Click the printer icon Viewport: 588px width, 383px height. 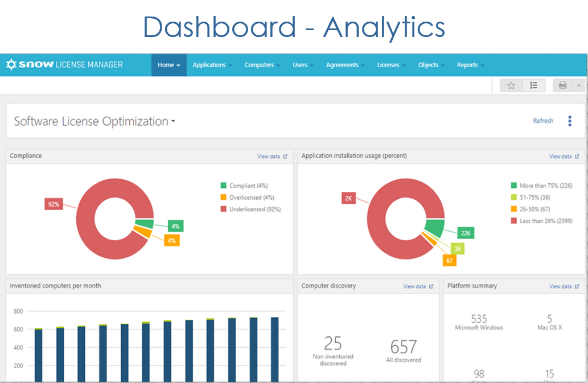click(x=563, y=85)
